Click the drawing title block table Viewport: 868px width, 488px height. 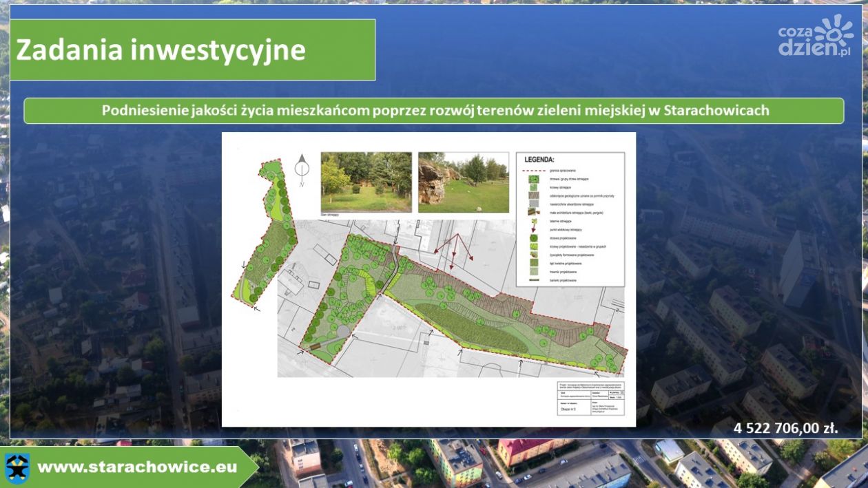pos(590,398)
